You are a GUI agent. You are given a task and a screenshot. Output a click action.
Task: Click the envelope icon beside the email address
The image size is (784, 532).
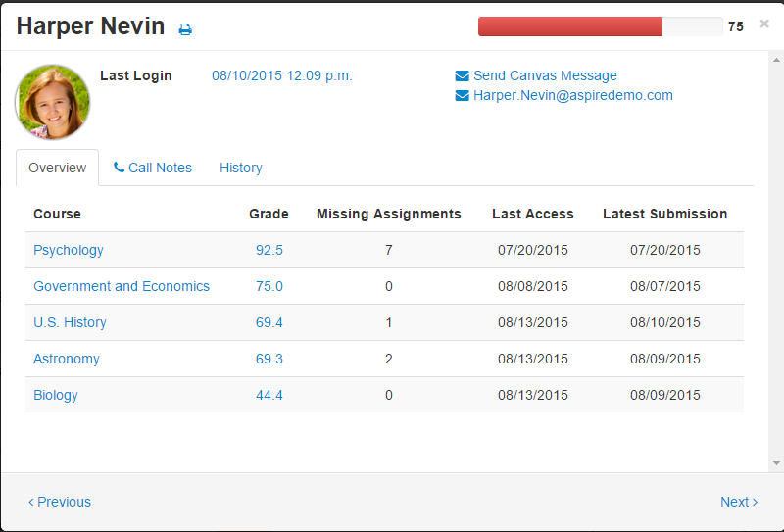463,96
